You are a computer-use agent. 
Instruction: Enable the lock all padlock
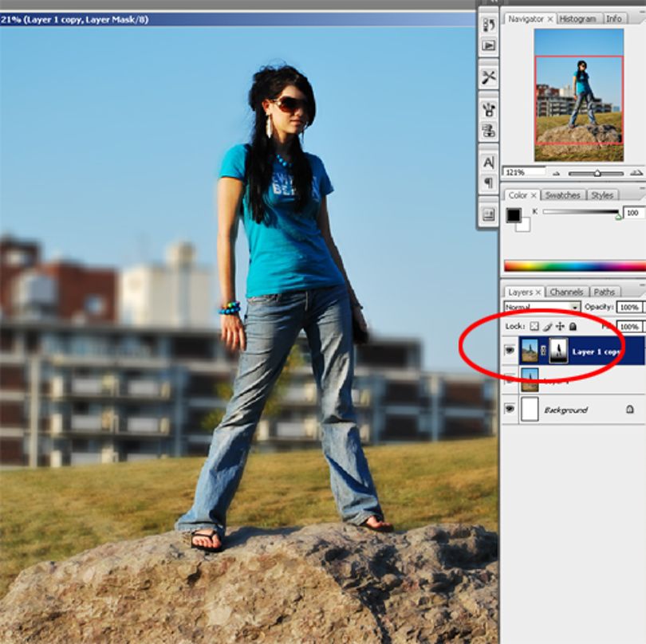(573, 327)
